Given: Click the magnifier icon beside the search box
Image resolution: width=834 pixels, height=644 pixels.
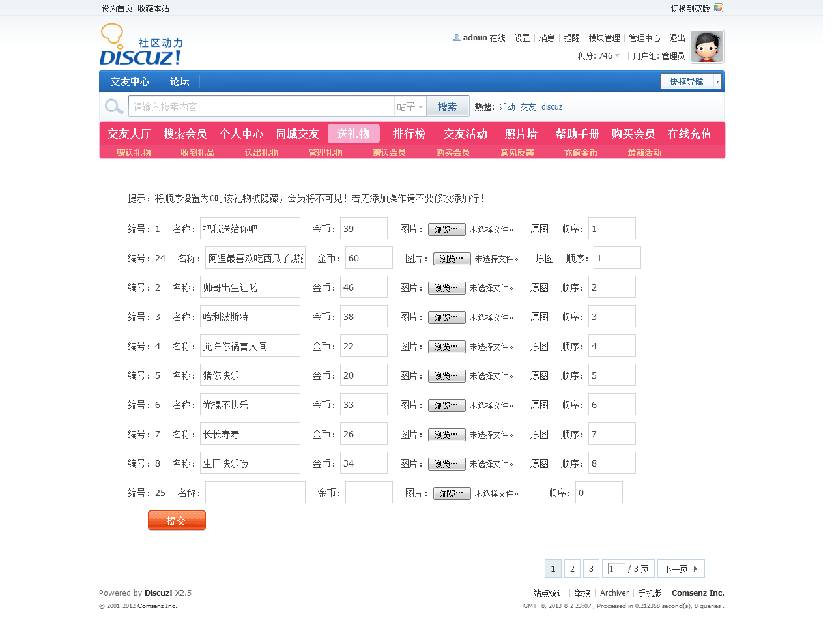Looking at the screenshot, I should click(x=114, y=106).
